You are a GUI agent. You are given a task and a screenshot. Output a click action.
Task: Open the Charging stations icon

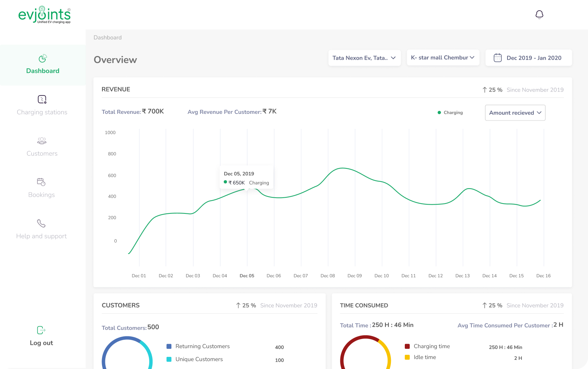point(42,100)
